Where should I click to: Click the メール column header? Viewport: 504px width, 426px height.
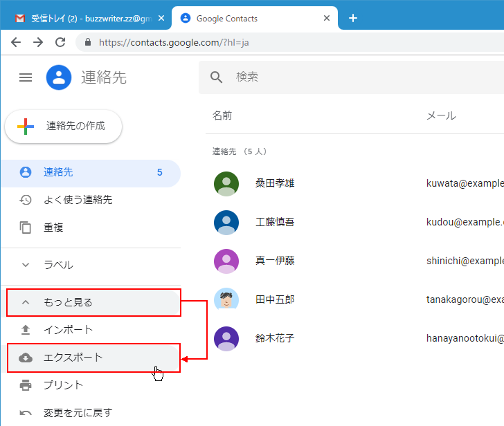tap(441, 115)
